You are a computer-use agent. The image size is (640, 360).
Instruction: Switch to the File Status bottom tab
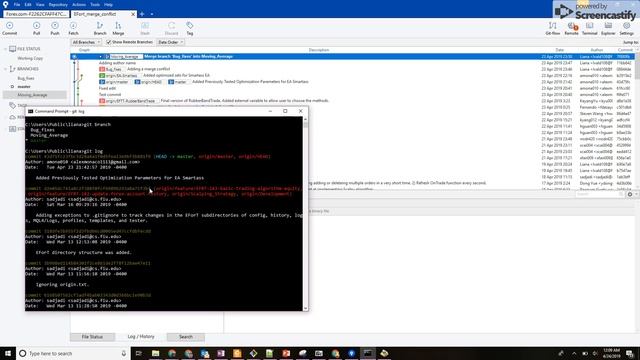[92, 337]
